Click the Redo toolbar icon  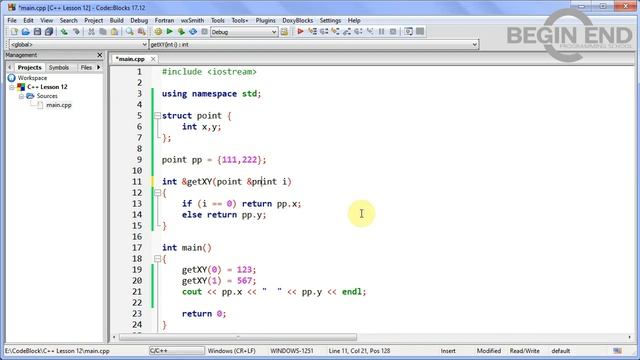[x=76, y=32]
